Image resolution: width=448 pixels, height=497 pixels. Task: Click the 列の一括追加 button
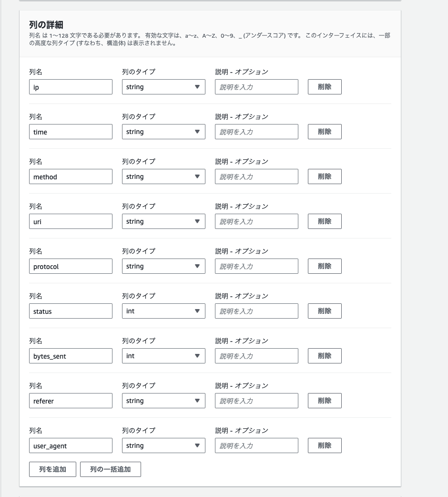[111, 469]
